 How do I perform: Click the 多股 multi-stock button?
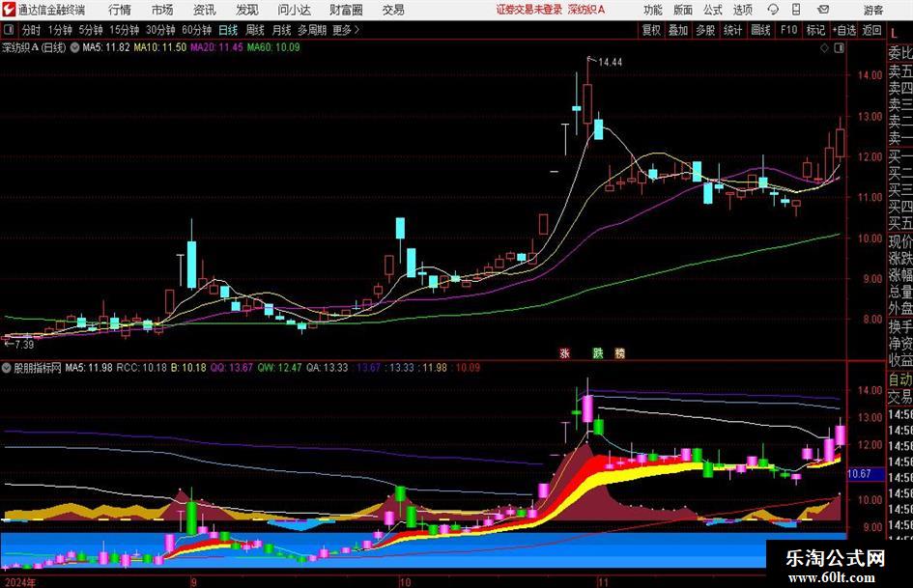(705, 30)
